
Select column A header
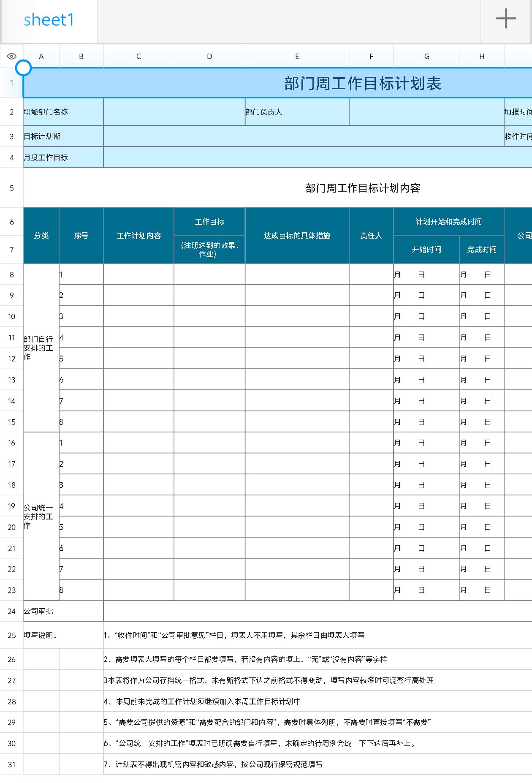[41, 56]
